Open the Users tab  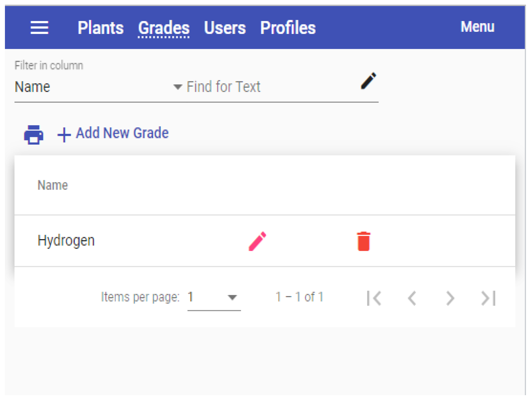[x=225, y=28]
